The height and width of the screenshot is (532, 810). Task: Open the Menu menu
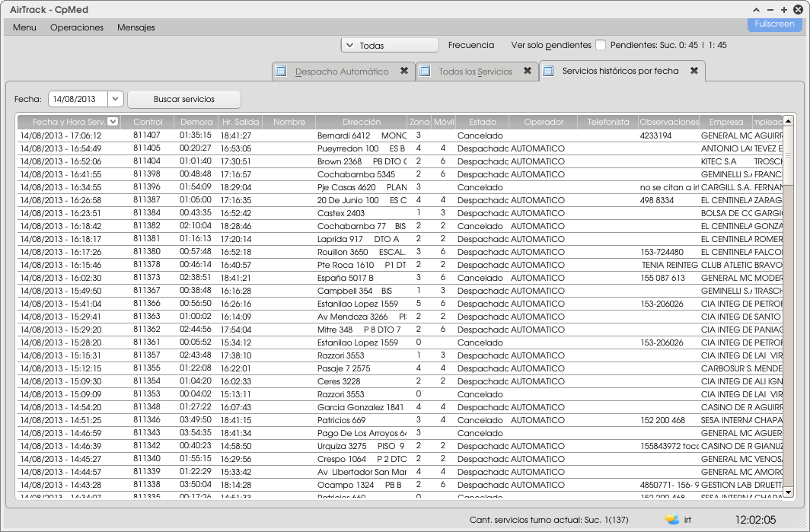tap(24, 27)
